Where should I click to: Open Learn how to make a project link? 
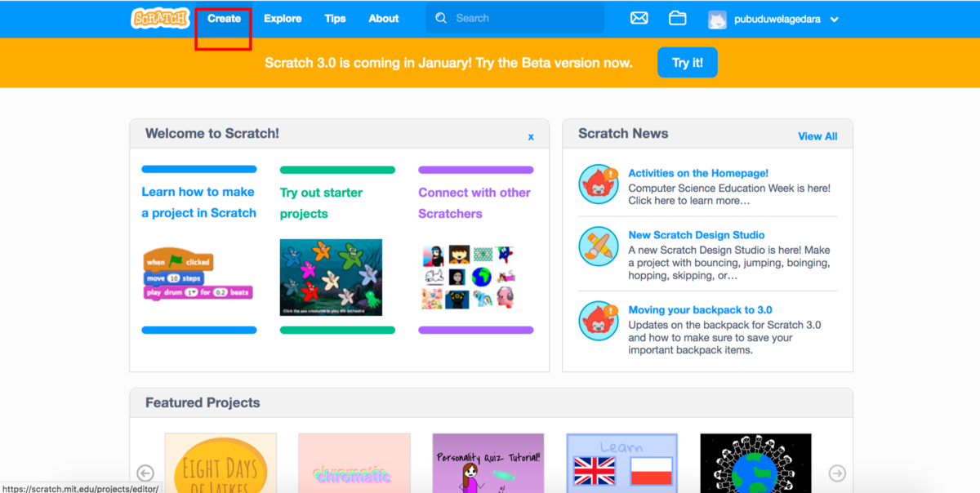(x=198, y=202)
